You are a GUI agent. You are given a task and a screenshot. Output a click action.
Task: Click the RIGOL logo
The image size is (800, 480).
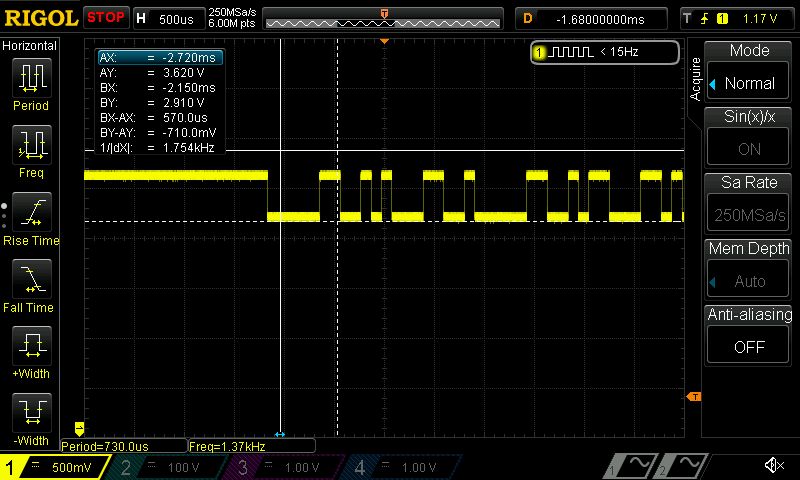(41, 18)
